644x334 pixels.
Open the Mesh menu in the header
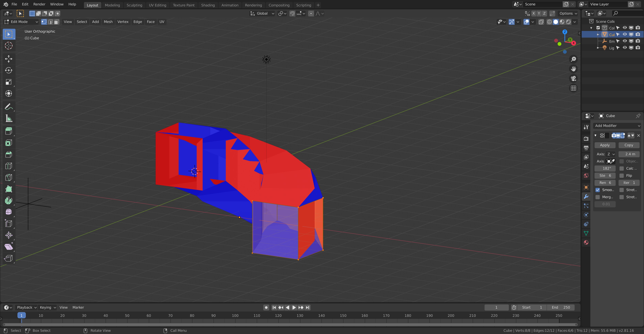pos(108,22)
